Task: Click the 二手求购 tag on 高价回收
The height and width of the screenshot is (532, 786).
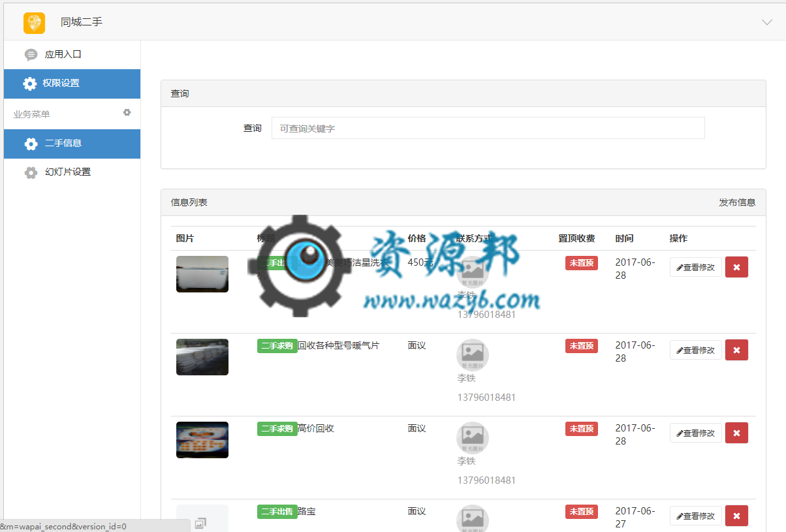Action: pos(277,429)
